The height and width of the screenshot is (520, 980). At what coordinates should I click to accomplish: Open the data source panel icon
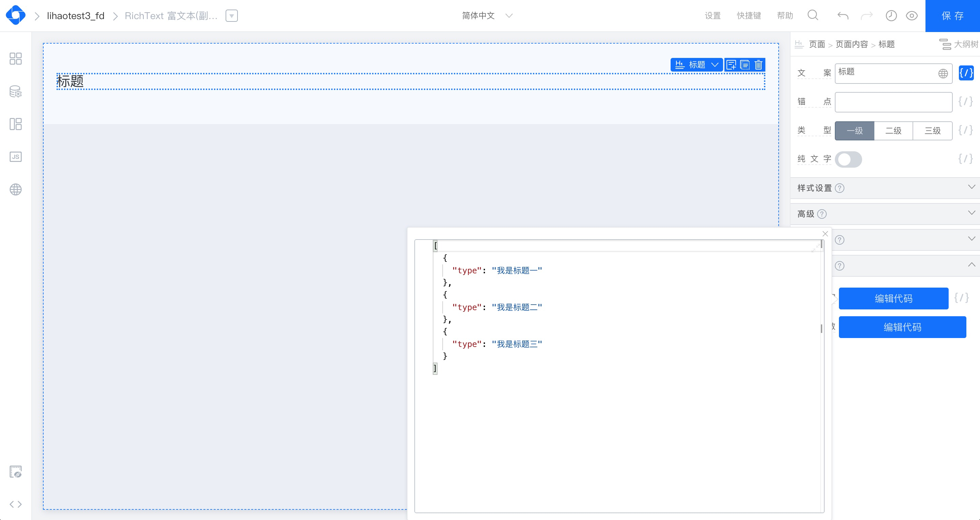16,92
